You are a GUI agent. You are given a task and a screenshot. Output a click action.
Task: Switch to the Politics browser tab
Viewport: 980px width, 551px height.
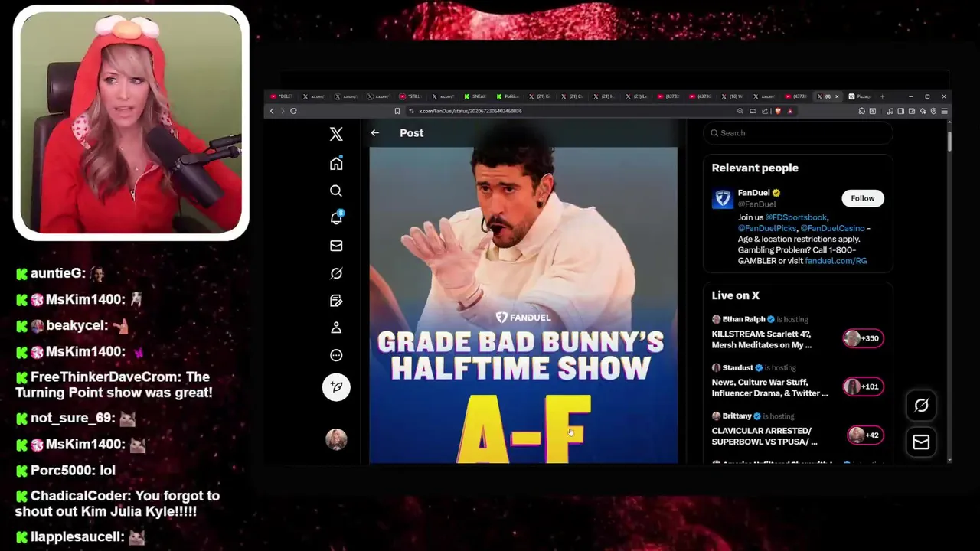(509, 96)
